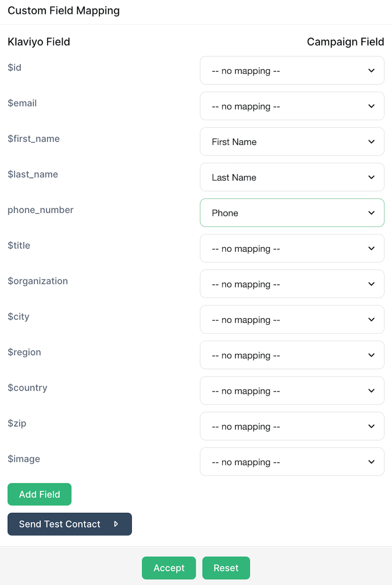Open the $country mapping dropdown

292,391
